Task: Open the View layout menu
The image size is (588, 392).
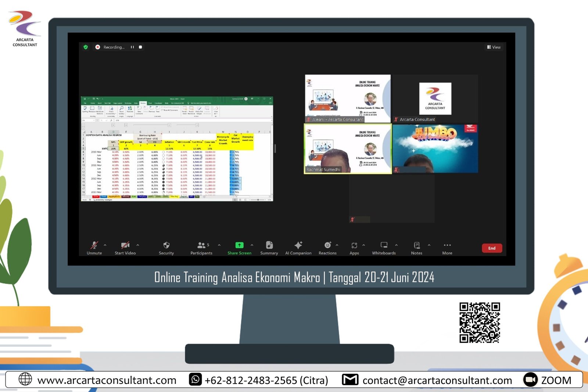Action: [x=494, y=47]
